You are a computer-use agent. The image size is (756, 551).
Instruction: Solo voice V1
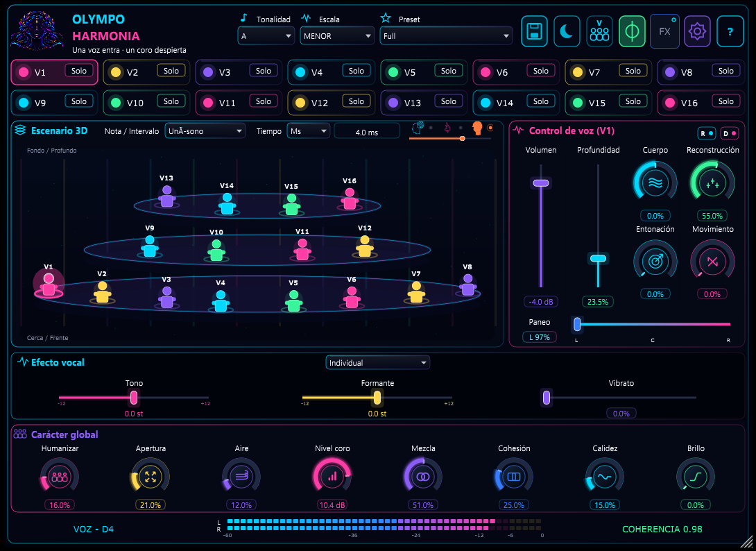pos(79,71)
